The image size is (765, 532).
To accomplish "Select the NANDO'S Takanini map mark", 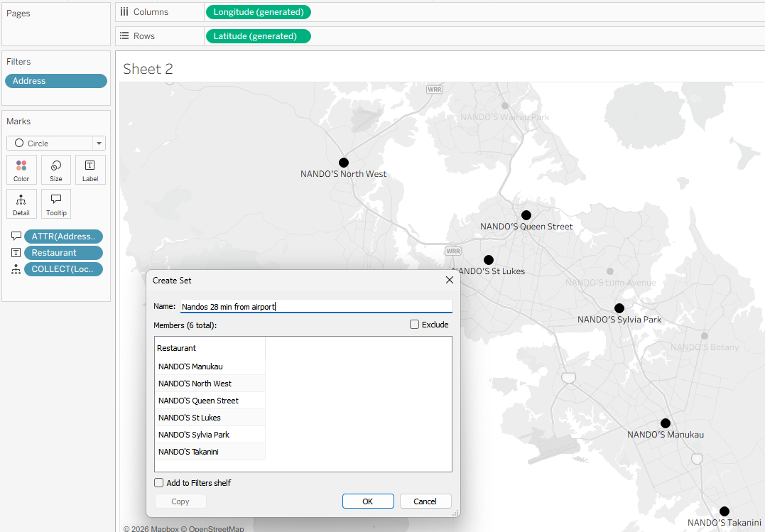I will click(725, 511).
